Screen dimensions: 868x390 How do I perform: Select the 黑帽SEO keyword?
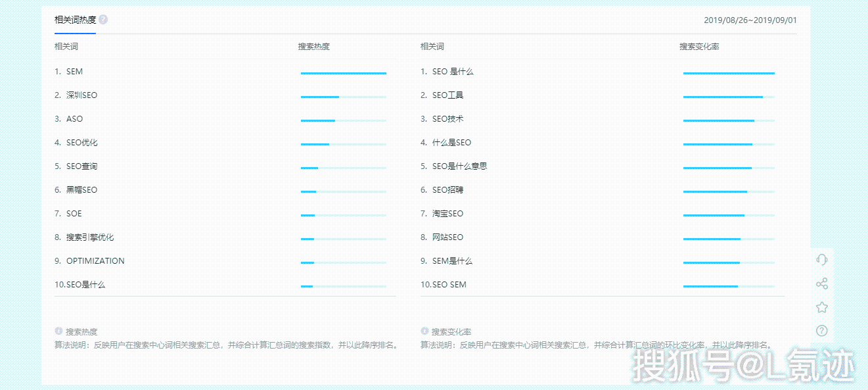click(81, 190)
